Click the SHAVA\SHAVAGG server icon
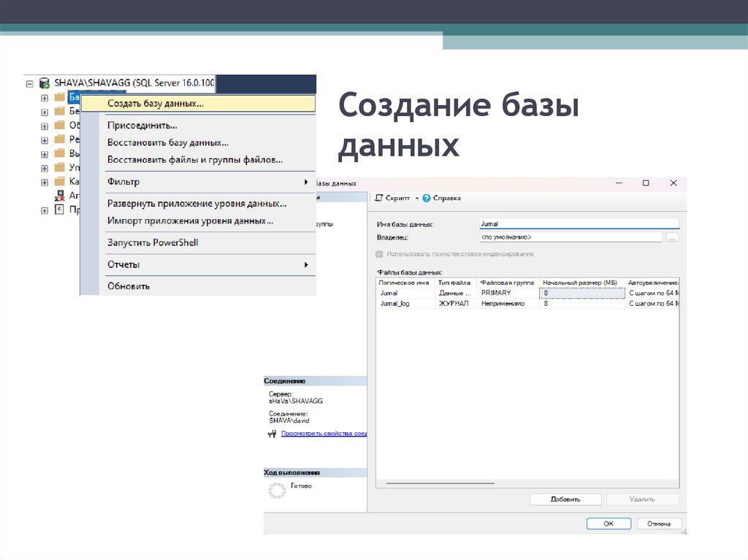The height and width of the screenshot is (560, 748). (45, 83)
